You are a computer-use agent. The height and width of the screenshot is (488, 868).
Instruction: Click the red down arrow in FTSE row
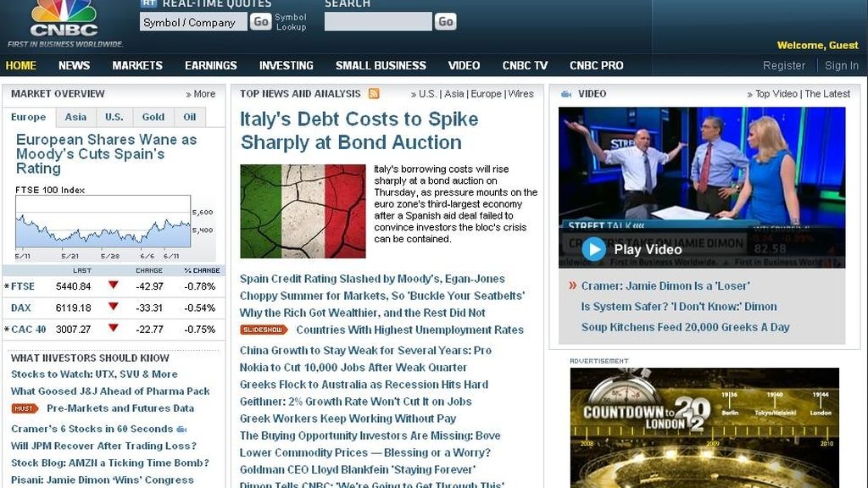[x=114, y=285]
